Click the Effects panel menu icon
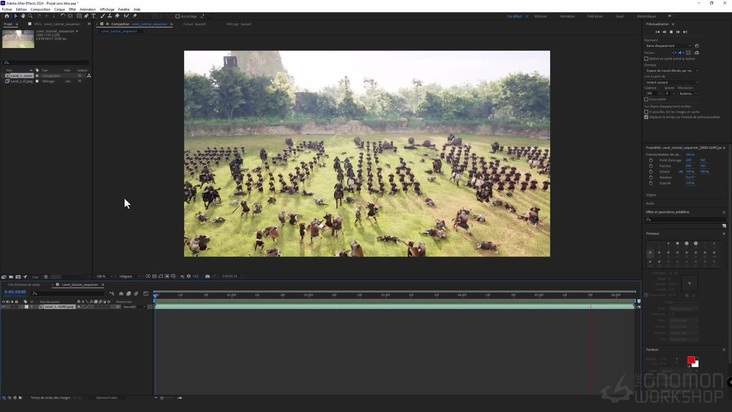The width and height of the screenshot is (732, 412). pyautogui.click(x=724, y=212)
